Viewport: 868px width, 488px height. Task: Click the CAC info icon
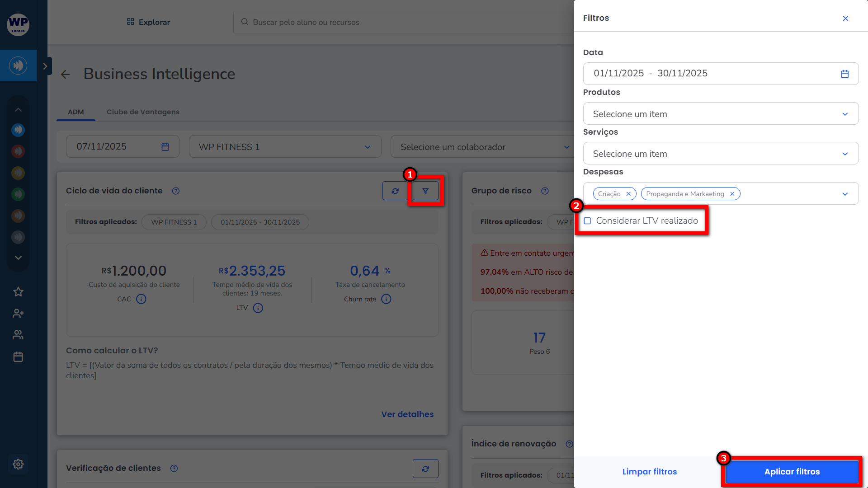click(x=141, y=299)
